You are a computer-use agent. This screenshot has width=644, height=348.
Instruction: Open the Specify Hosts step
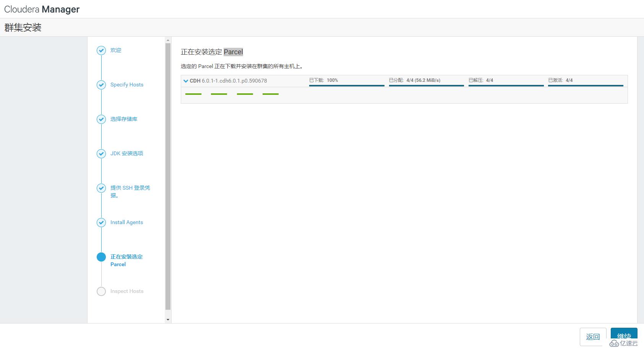[127, 85]
